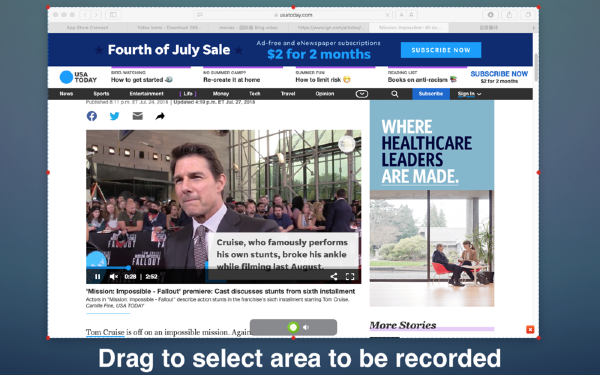Click the More Stories heading
Screen dimensions: 600x375
[403, 325]
